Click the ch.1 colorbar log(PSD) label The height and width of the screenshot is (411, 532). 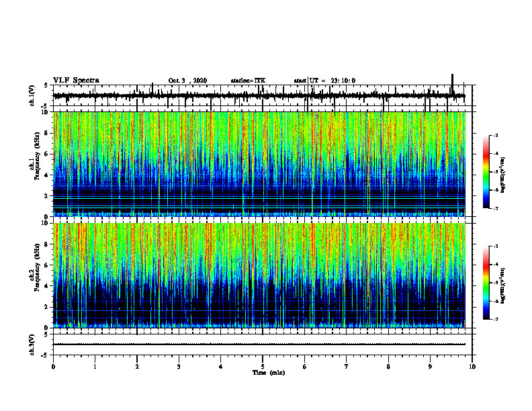point(503,175)
